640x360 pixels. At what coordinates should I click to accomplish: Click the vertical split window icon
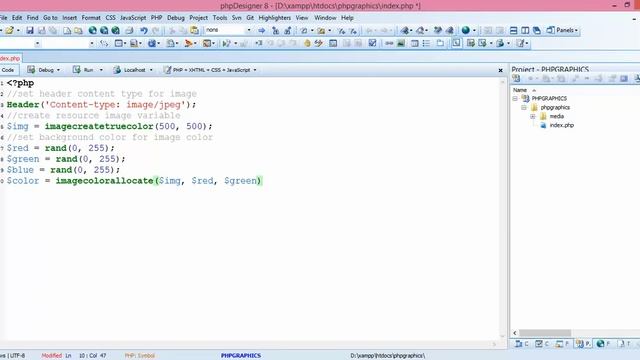(525, 30)
